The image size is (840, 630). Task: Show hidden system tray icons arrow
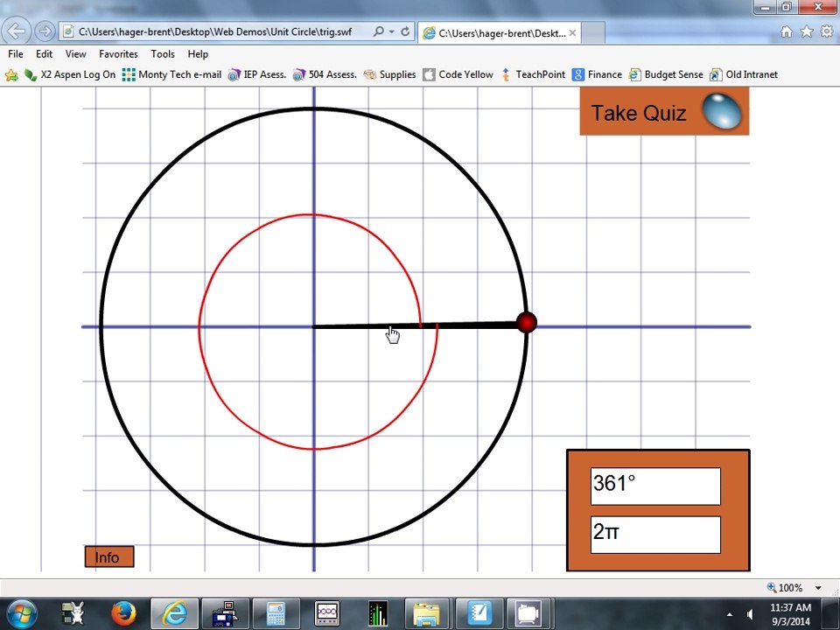coord(730,614)
